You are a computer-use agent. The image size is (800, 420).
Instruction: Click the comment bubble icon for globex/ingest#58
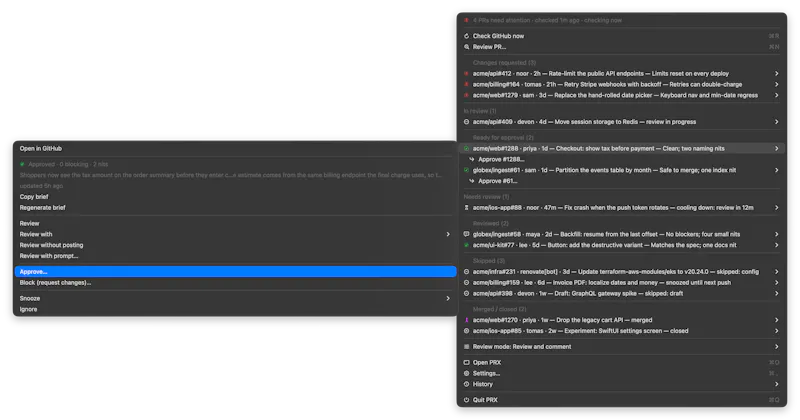(x=466, y=234)
